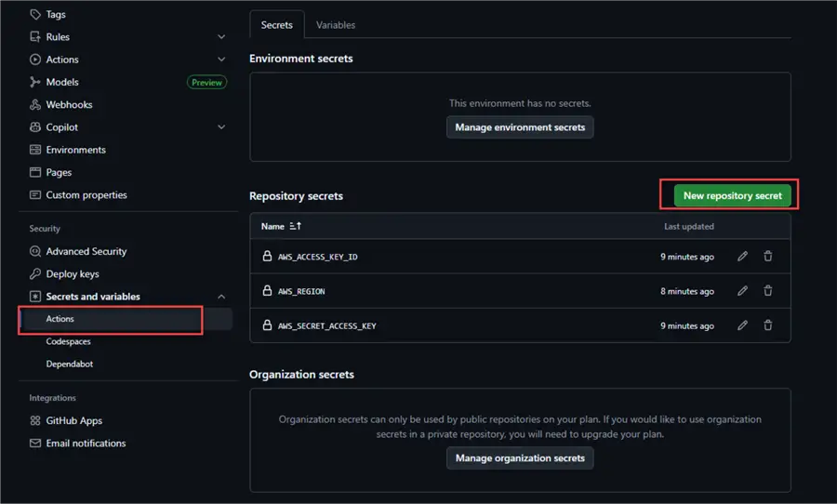
Task: Click the AWS_ACCESS_KEY_ID secret name
Action: pyautogui.click(x=318, y=257)
